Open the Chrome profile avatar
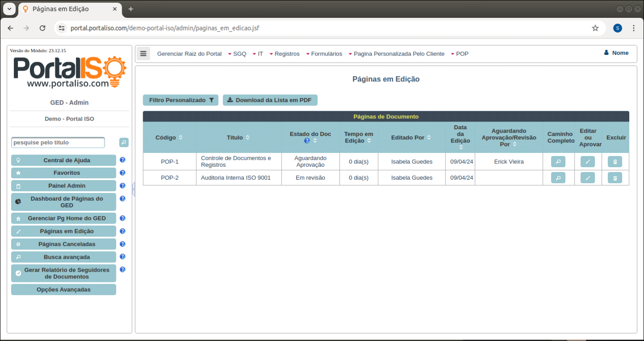The image size is (644, 341). tap(618, 28)
